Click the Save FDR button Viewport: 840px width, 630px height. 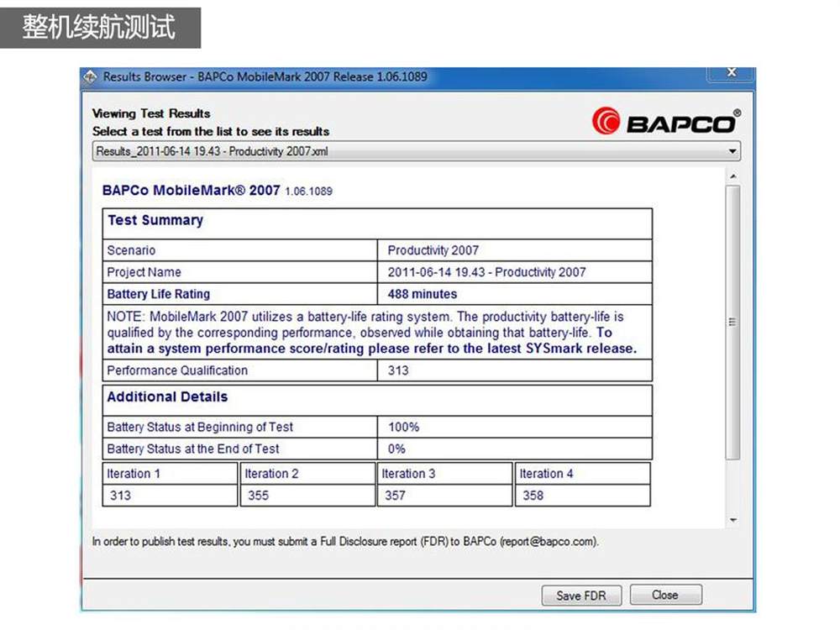click(581, 596)
